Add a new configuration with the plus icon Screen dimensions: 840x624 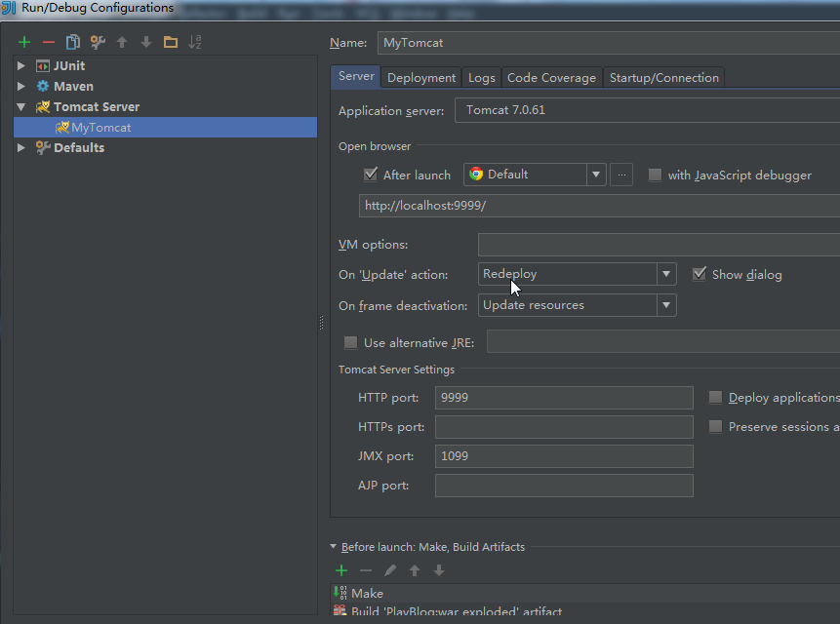[x=24, y=42]
